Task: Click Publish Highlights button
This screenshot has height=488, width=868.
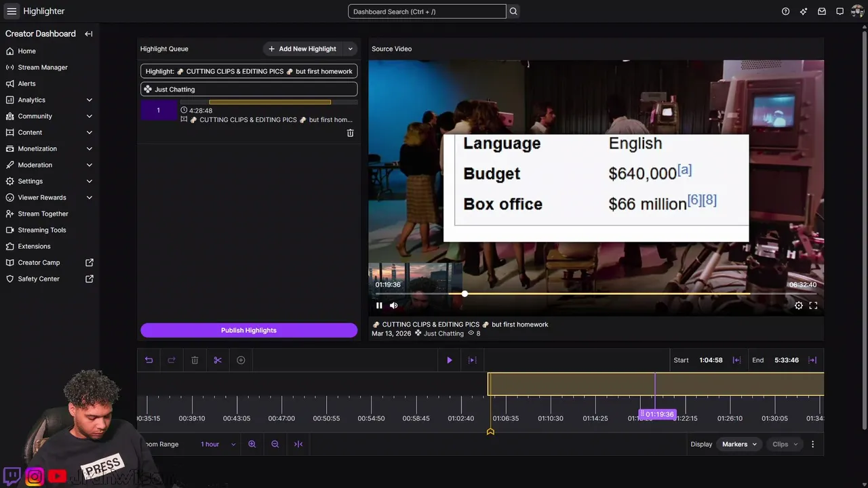Action: pyautogui.click(x=249, y=330)
